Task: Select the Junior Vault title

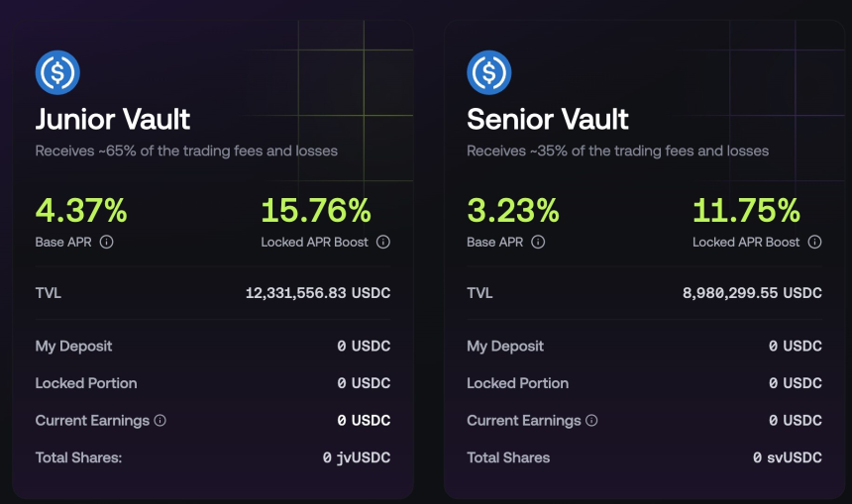Action: 113,119
